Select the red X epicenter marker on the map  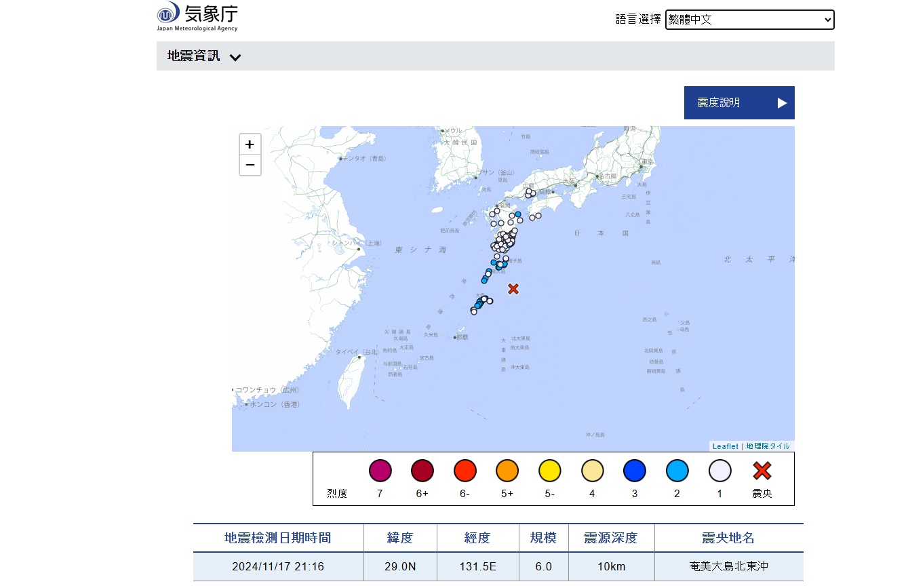[513, 289]
